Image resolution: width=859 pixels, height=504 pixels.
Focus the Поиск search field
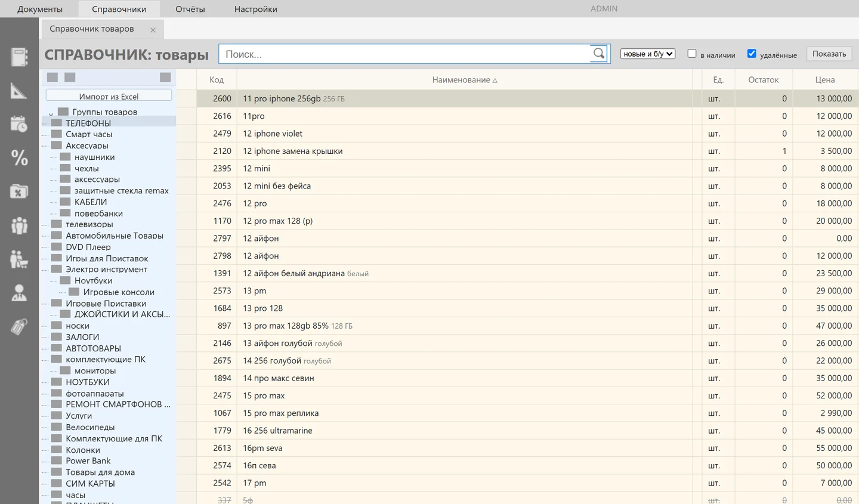406,54
